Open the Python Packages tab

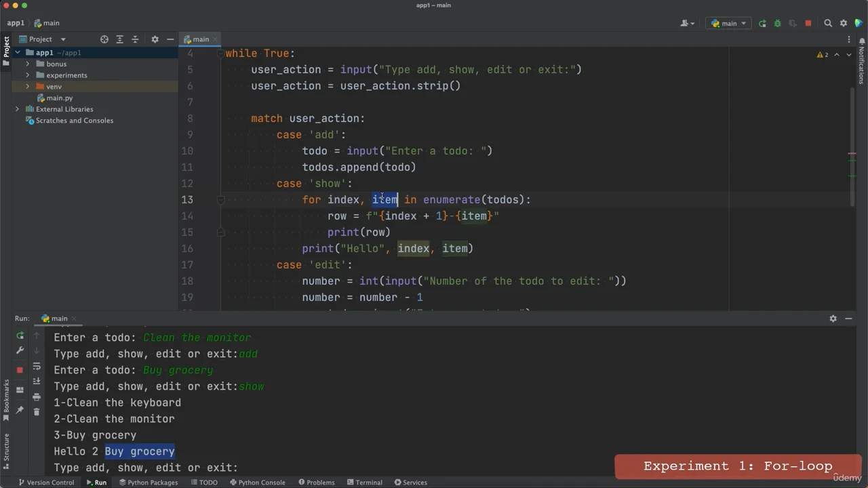pyautogui.click(x=148, y=483)
